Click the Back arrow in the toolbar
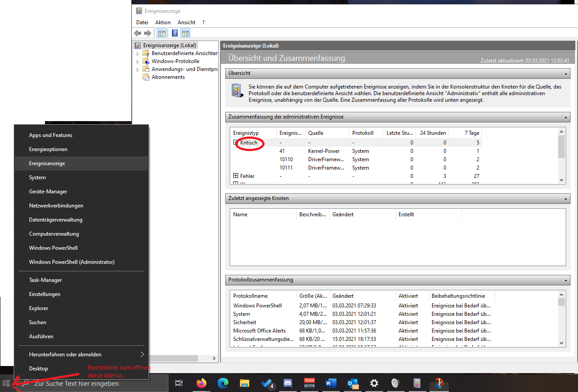Screen dimensions: 578x392 tap(138, 33)
